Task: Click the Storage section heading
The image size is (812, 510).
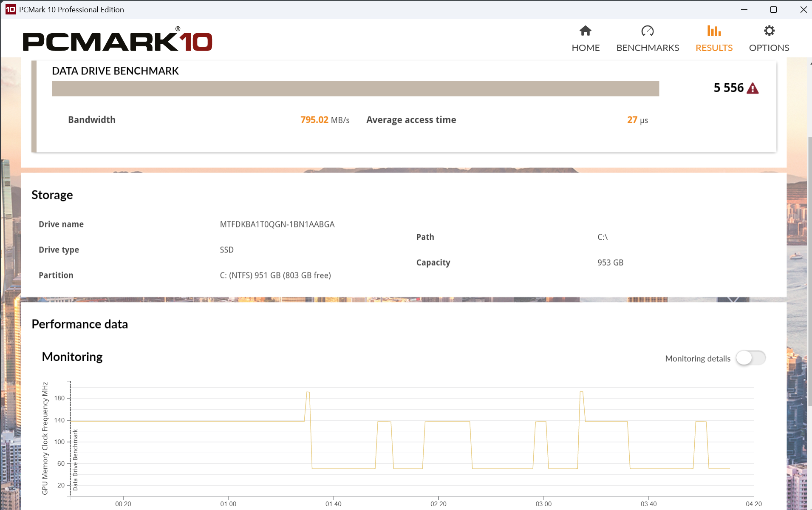Action: [x=52, y=195]
